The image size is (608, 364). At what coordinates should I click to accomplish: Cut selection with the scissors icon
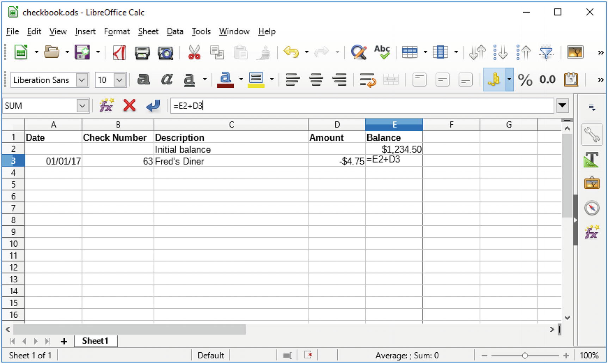(x=194, y=52)
